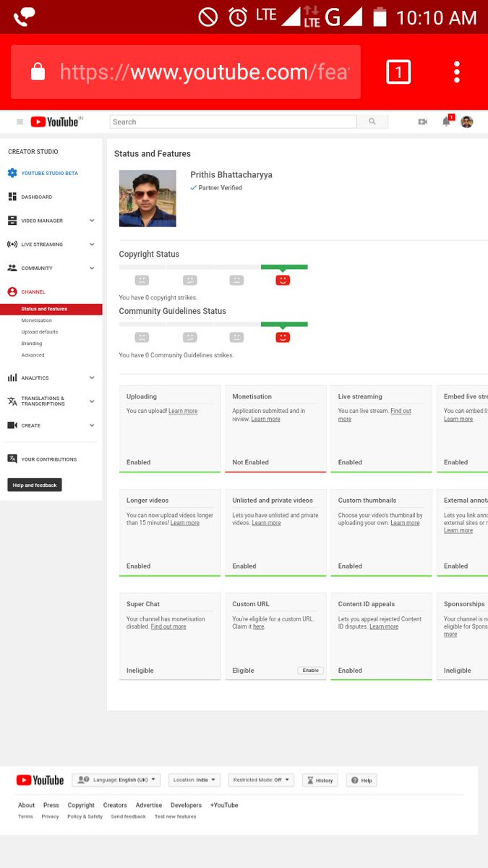The width and height of the screenshot is (488, 868).
Task: Open the Advanced submenu item
Action: click(33, 355)
